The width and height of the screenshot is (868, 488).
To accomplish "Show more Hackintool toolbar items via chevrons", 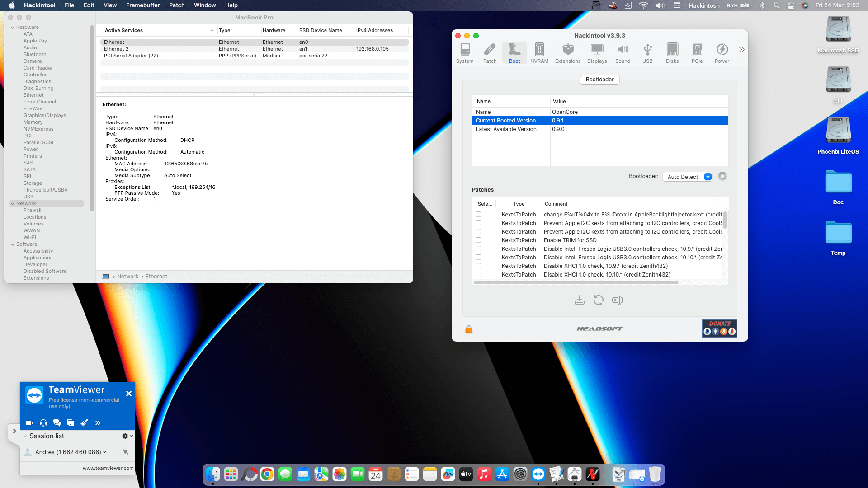I will pyautogui.click(x=741, y=50).
